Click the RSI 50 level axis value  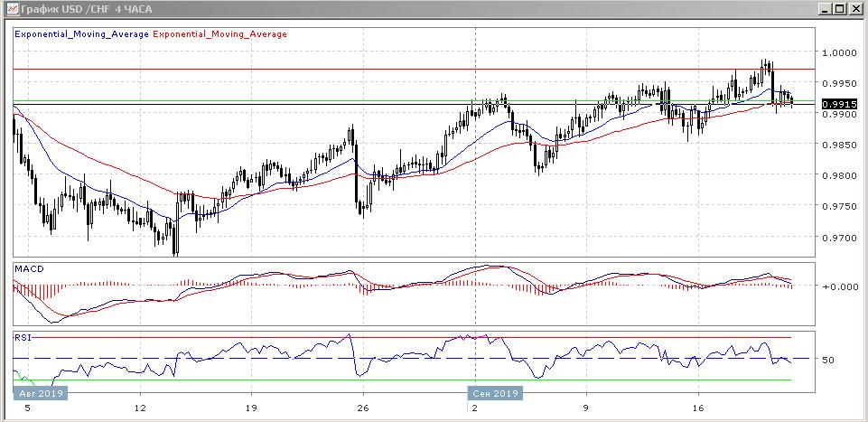coord(828,360)
